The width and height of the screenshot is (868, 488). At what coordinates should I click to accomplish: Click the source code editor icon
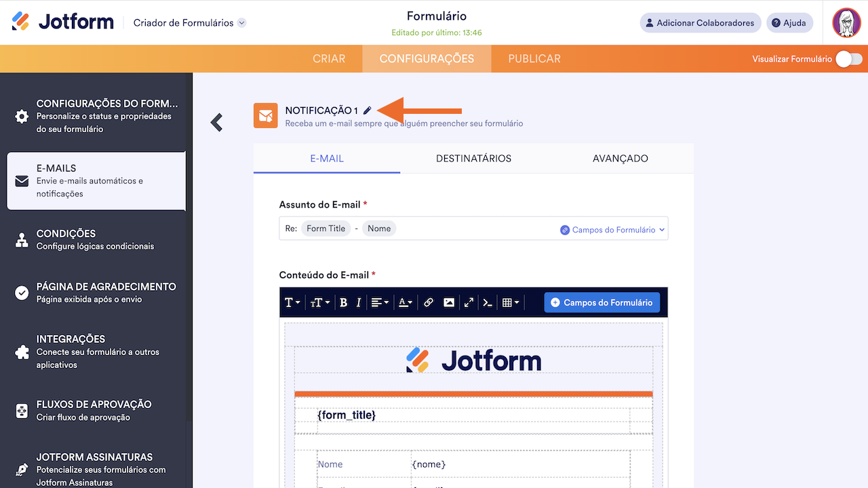click(x=488, y=303)
